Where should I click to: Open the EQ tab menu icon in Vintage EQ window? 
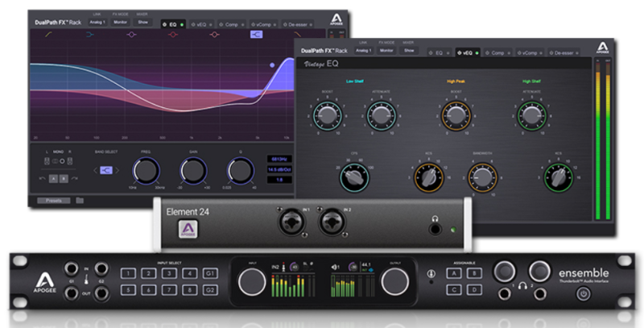pyautogui.click(x=448, y=53)
